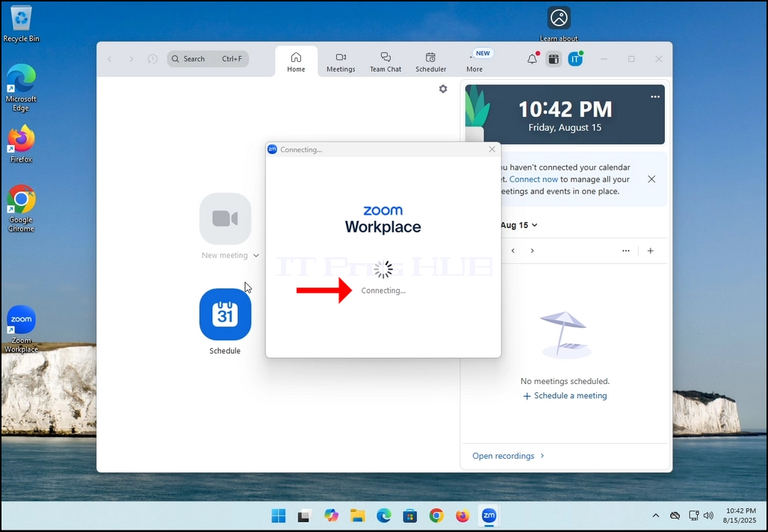768x532 pixels.
Task: Start a New meeting with camera icon
Action: click(x=226, y=218)
